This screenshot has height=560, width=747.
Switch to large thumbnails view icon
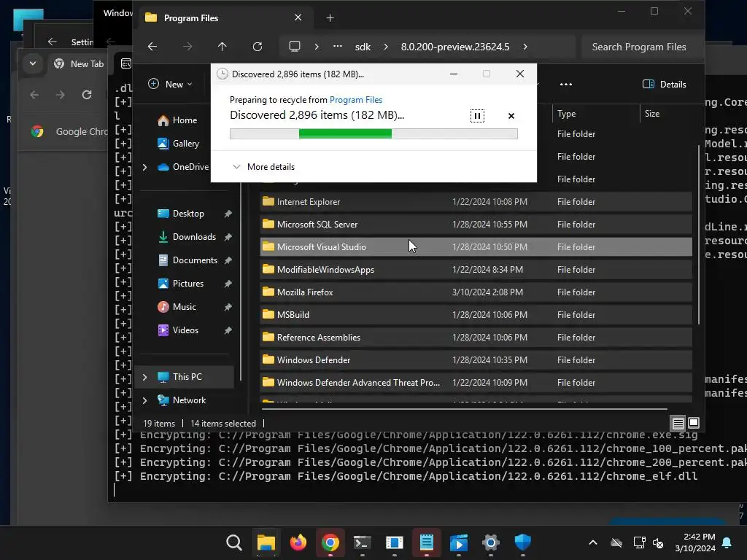click(694, 423)
